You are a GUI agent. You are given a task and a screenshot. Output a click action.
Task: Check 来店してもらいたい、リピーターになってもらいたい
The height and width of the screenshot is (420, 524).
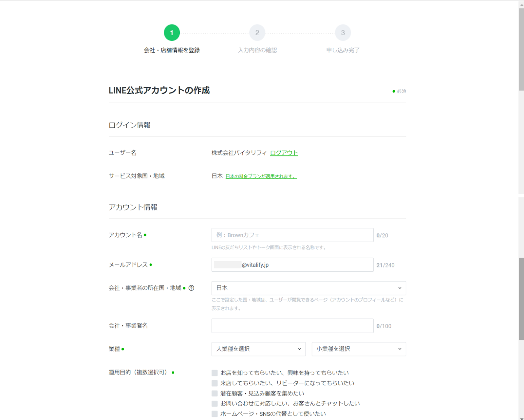[x=215, y=383]
